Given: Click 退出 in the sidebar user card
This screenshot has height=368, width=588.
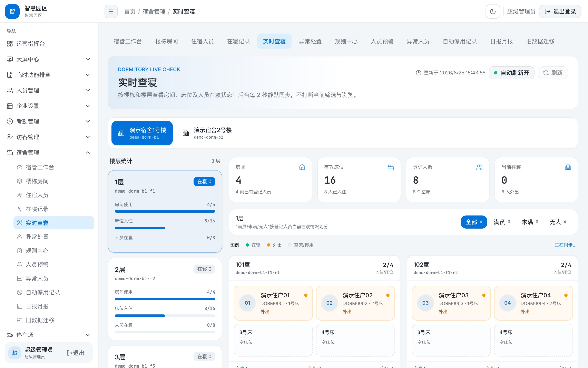Looking at the screenshot, I should [x=76, y=353].
